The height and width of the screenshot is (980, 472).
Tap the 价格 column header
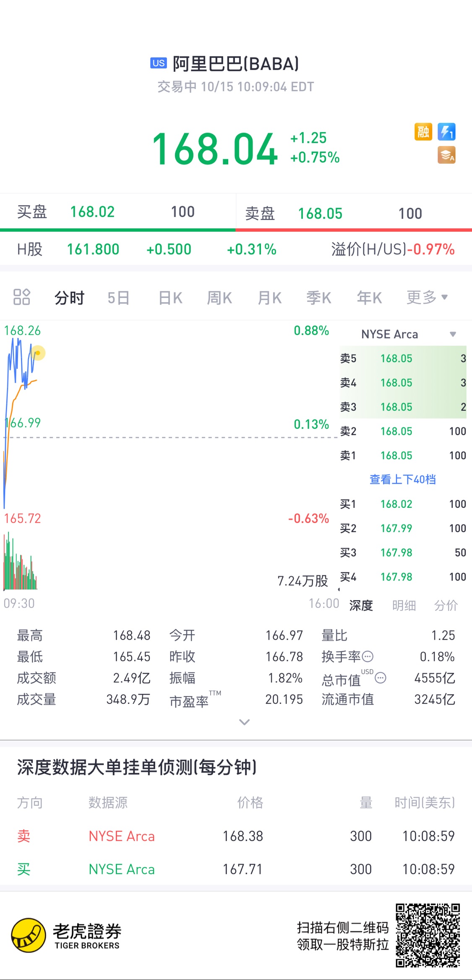point(250,802)
